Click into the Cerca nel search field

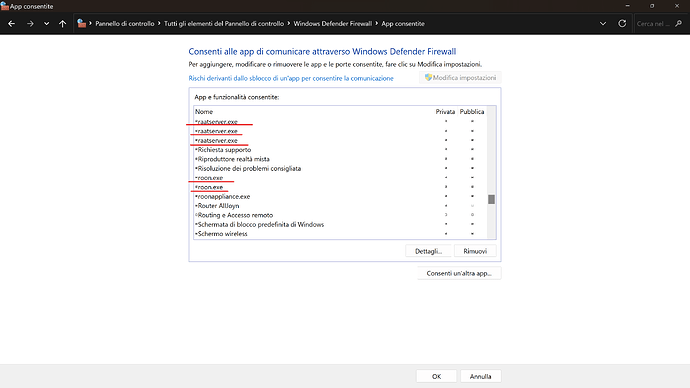653,24
